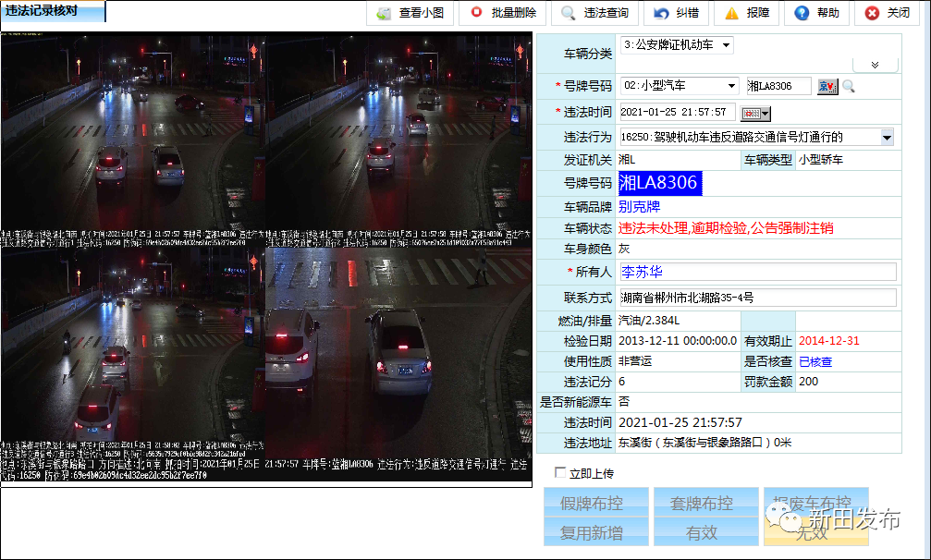Click the plate recognition icon beside 湘LA8306
The width and height of the screenshot is (931, 560).
coord(827,87)
